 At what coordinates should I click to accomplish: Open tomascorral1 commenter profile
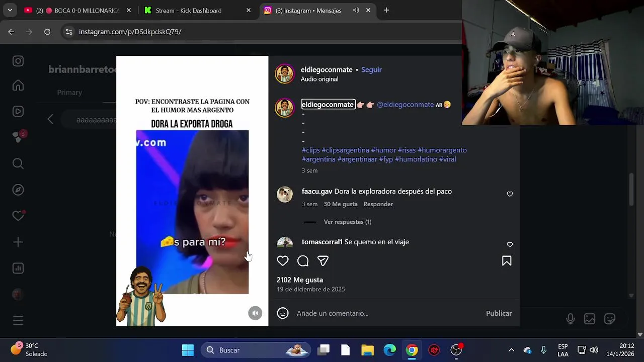click(x=322, y=242)
